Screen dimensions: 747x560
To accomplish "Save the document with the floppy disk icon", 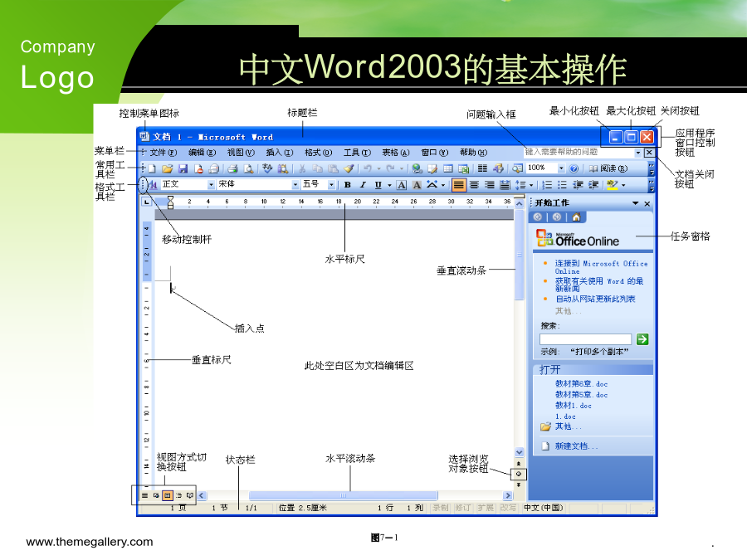I will point(183,168).
